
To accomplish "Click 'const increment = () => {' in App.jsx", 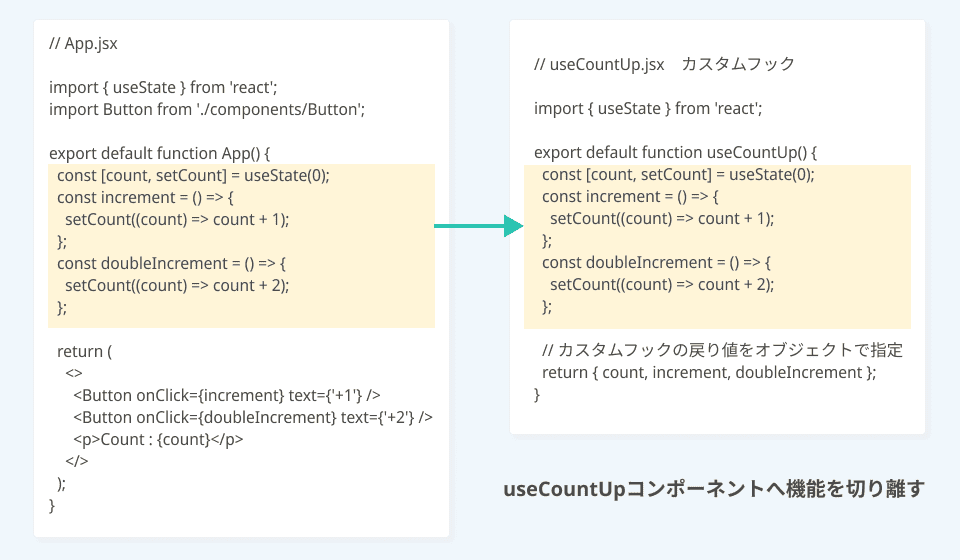I will click(x=145, y=198).
